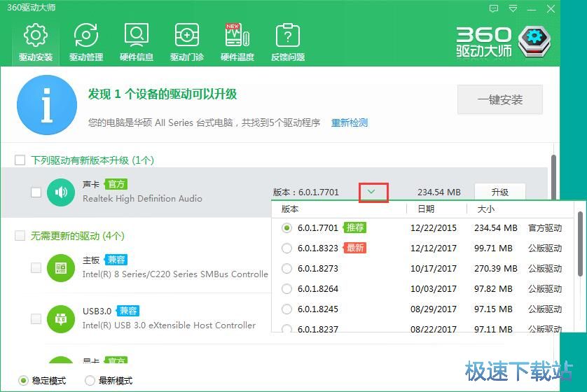Open the 驱动管理 (driver management) tab
Viewport: 587px width, 392px height.
(86, 42)
